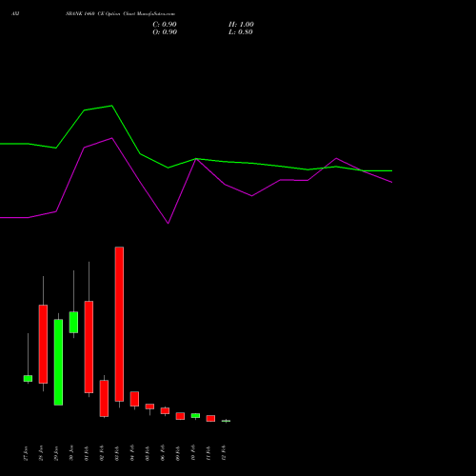Select the 12 Feb date label
Image resolution: width=476 pixels, height=476 pixels.
(x=224, y=453)
